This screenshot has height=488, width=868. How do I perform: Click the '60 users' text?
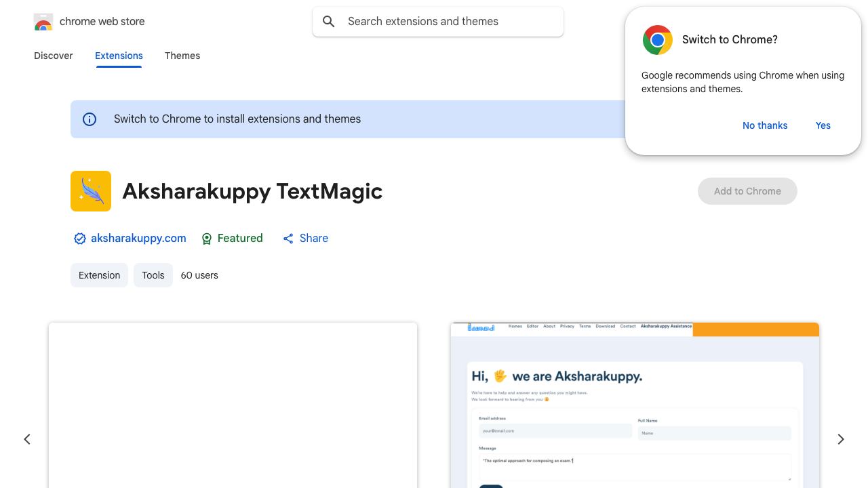pos(199,275)
